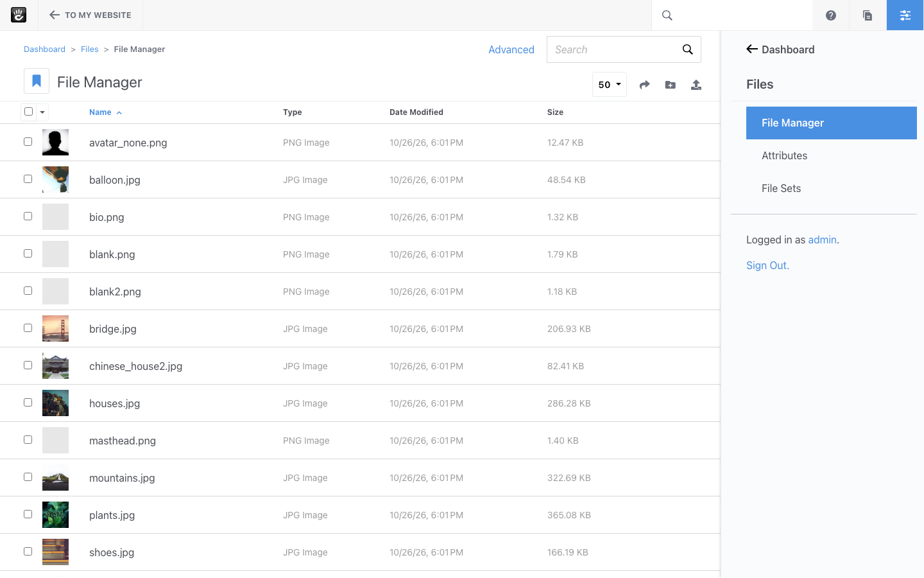Click the upload files icon

pyautogui.click(x=696, y=85)
